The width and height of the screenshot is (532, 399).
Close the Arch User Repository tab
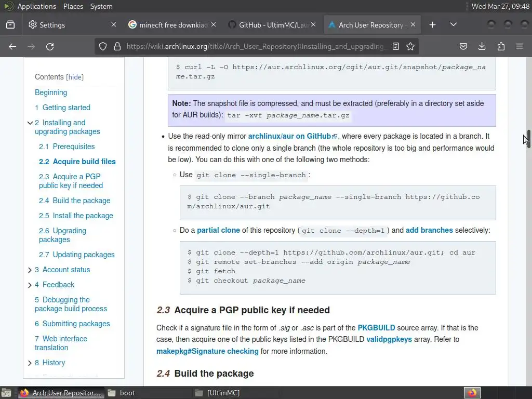click(x=413, y=24)
